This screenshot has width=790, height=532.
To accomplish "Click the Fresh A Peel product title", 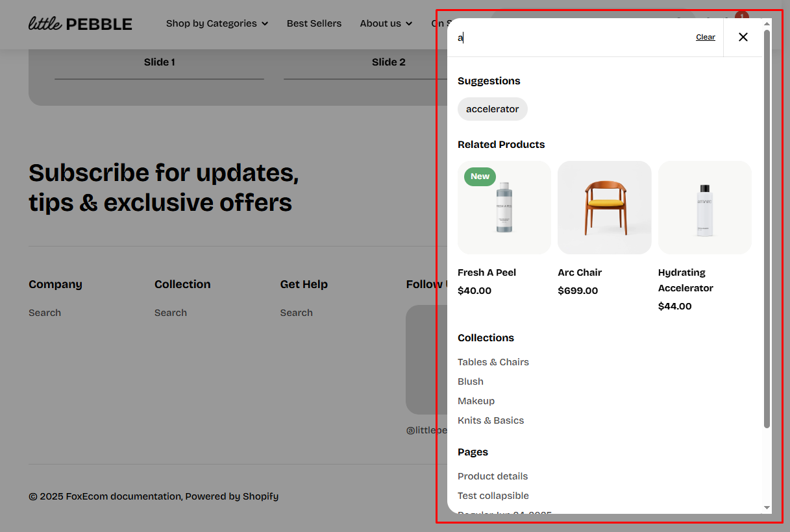I will pos(487,272).
